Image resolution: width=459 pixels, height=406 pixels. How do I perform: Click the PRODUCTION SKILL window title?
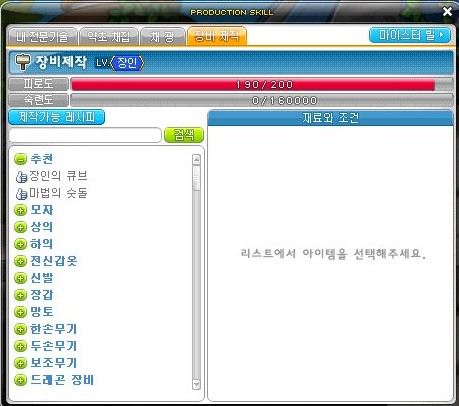[232, 12]
